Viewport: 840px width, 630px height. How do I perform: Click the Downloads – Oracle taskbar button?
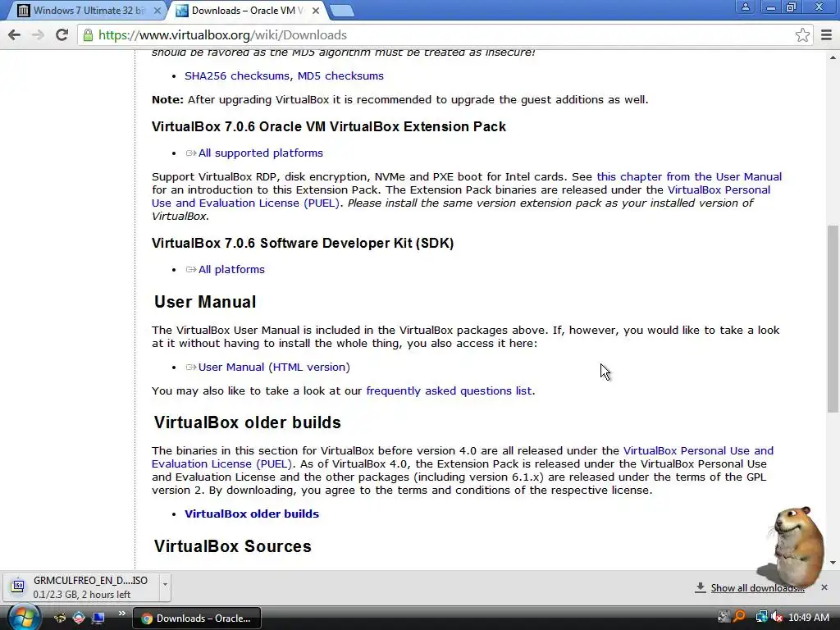[x=197, y=619]
